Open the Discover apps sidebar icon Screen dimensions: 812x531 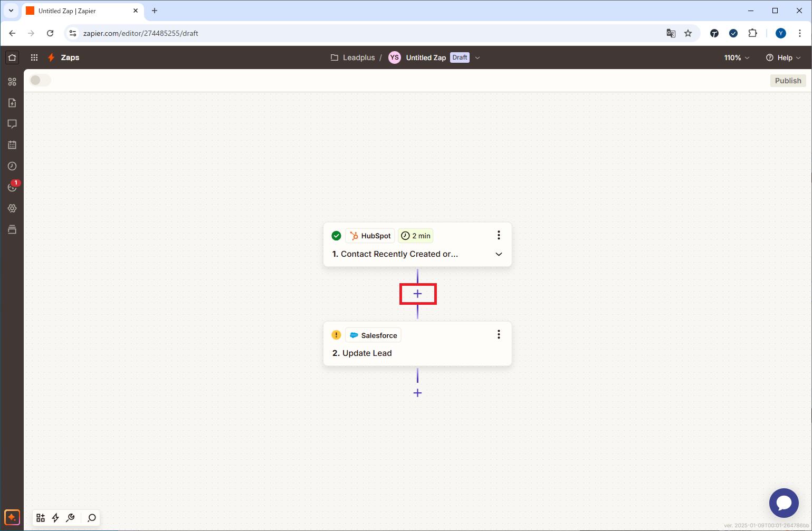click(12, 82)
